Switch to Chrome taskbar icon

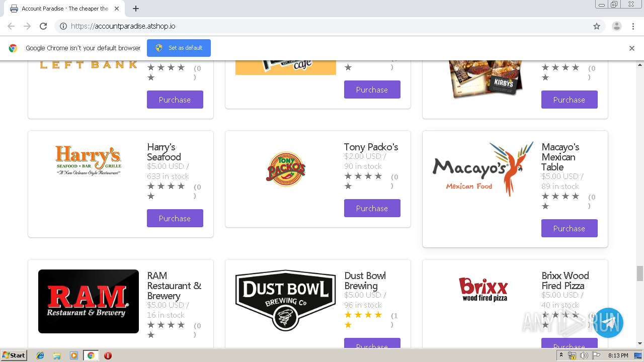click(x=91, y=355)
